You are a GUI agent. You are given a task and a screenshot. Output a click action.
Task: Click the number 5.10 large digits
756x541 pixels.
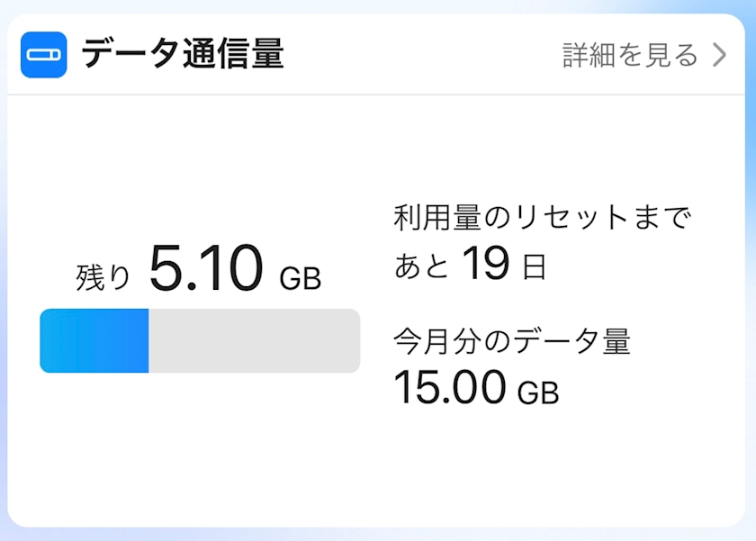coord(206,267)
